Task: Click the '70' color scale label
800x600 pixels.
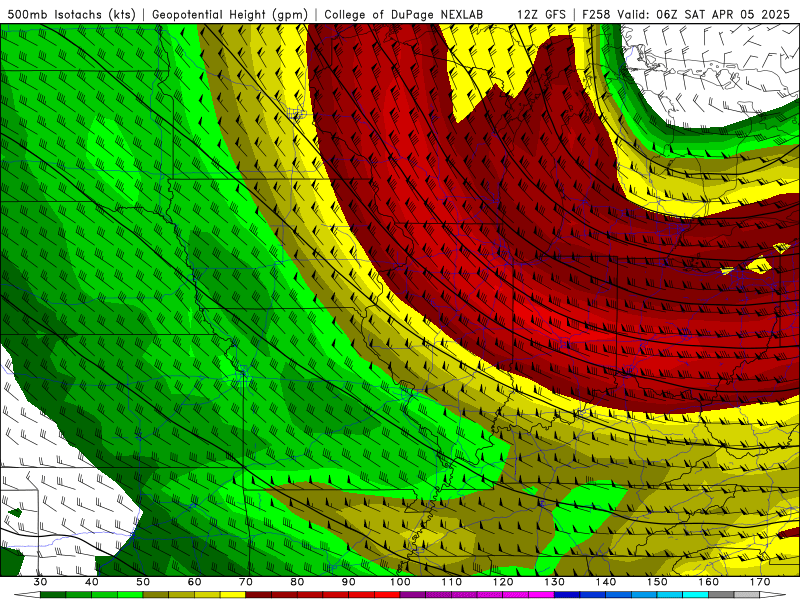Action: coord(246,582)
